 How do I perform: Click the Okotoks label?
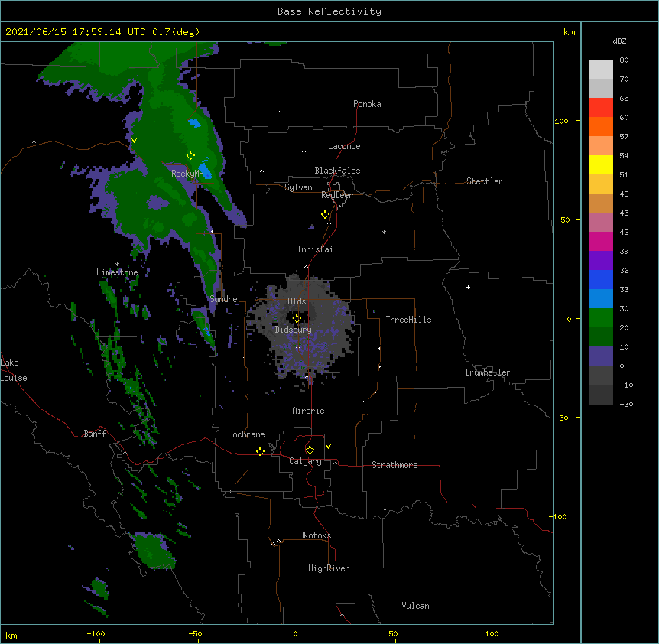pyautogui.click(x=315, y=535)
